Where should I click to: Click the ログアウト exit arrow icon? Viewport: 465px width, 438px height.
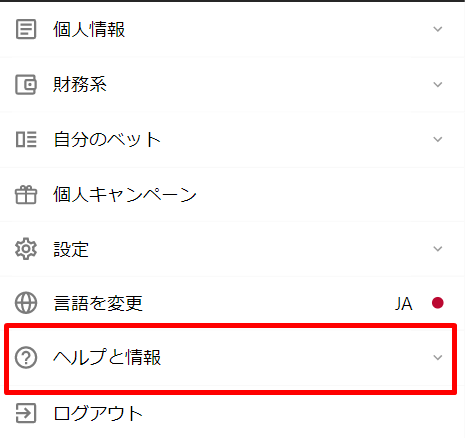click(x=26, y=413)
